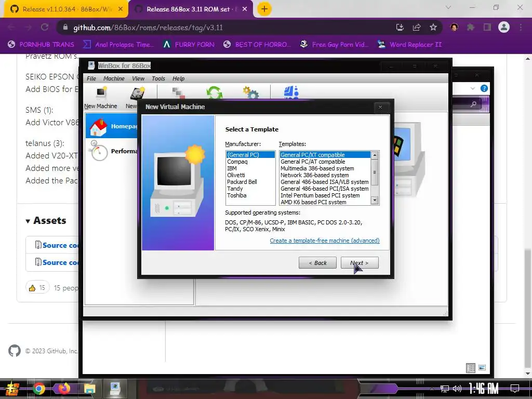The image size is (532, 399).
Task: Open File Explorer from the taskbar
Action: pyautogui.click(x=89, y=389)
